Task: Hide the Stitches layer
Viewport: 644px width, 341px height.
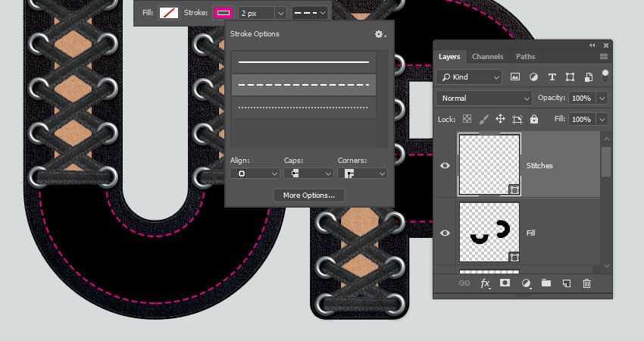Action: click(x=445, y=165)
